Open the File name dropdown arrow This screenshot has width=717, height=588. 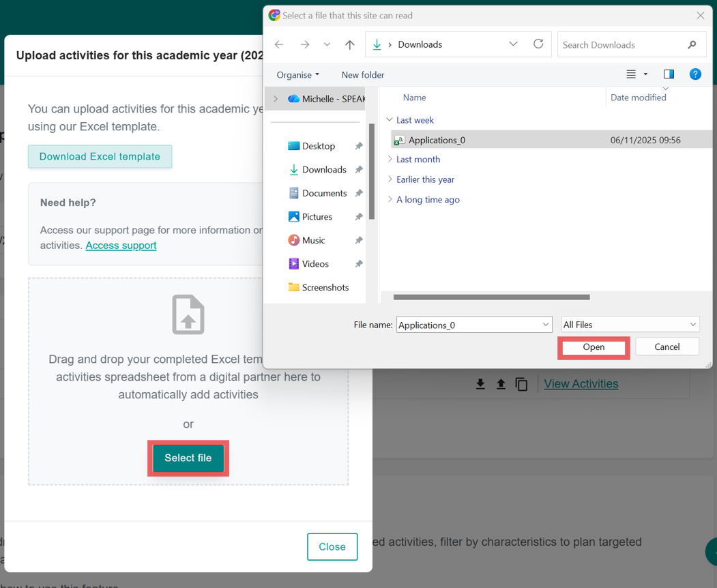(546, 325)
